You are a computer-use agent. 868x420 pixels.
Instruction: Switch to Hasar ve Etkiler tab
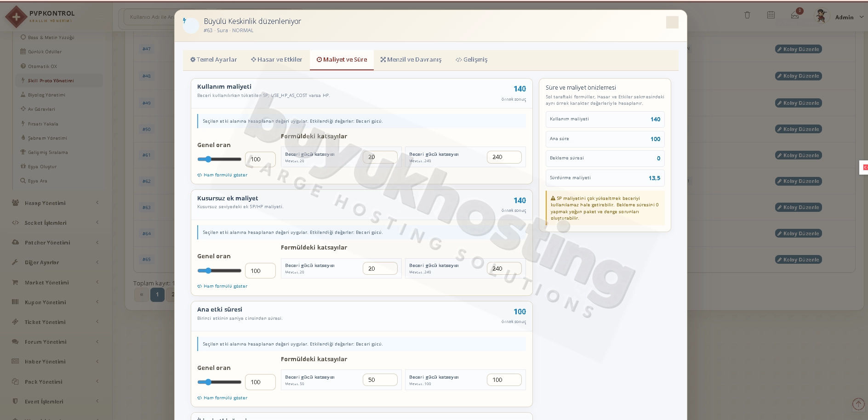pos(276,60)
